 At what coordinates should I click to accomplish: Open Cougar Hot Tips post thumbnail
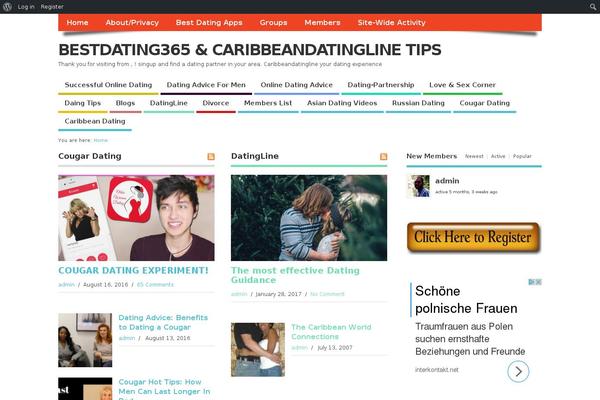(85, 389)
